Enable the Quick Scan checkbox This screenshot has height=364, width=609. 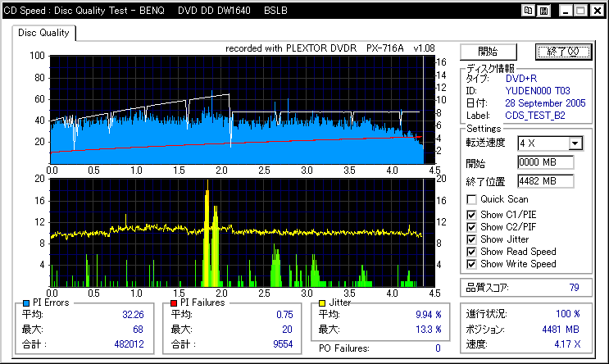[471, 199]
